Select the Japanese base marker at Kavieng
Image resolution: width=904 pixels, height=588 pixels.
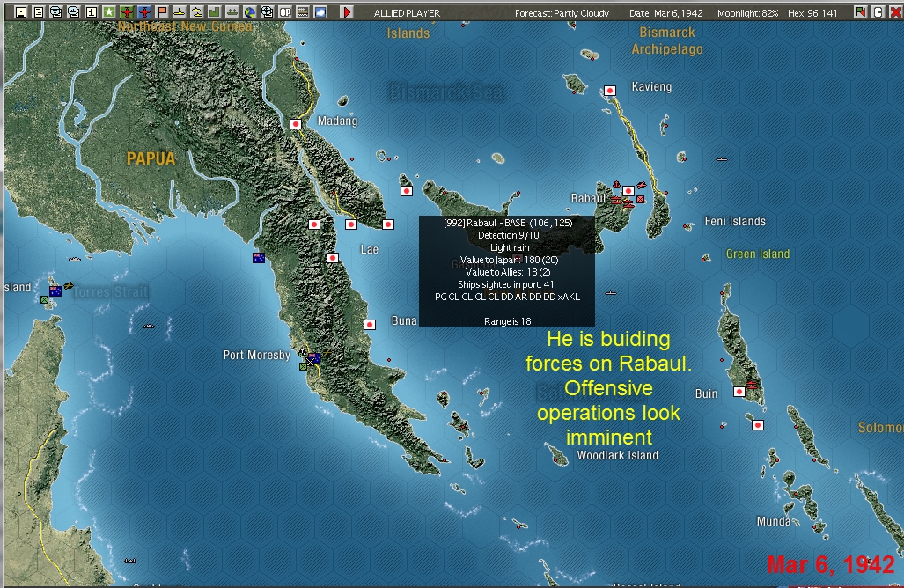pyautogui.click(x=610, y=91)
